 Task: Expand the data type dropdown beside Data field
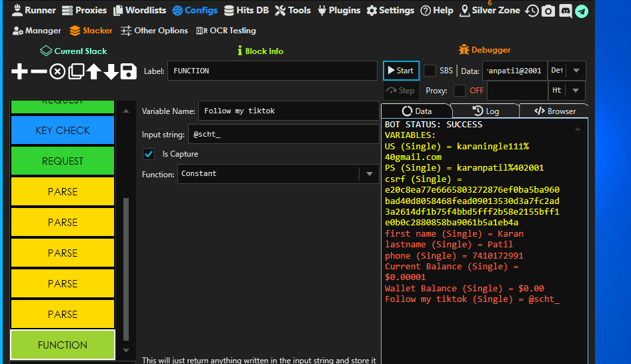(x=576, y=71)
